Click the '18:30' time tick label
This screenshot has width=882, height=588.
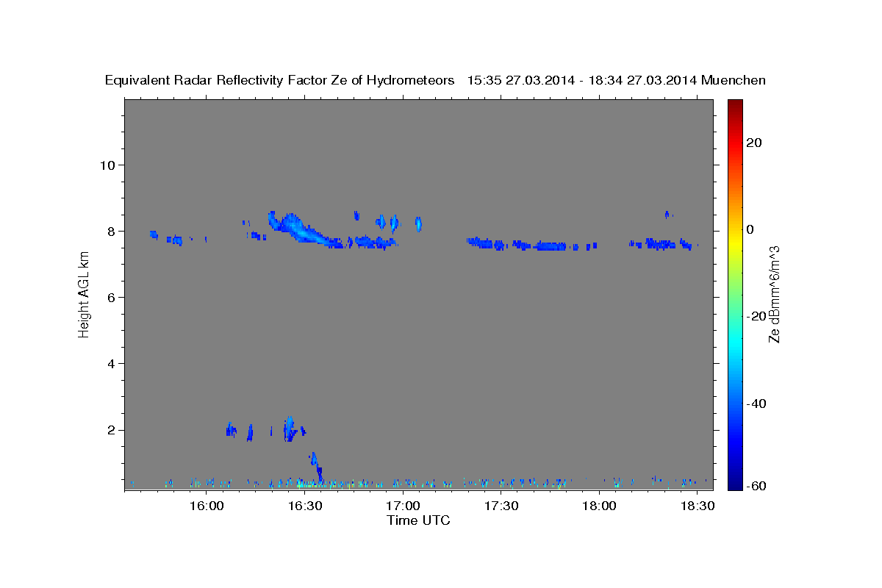tap(698, 506)
